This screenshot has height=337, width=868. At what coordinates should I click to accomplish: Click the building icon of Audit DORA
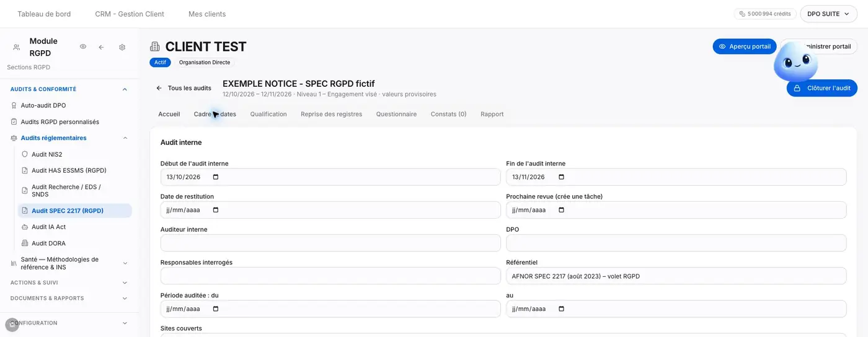pyautogui.click(x=25, y=243)
